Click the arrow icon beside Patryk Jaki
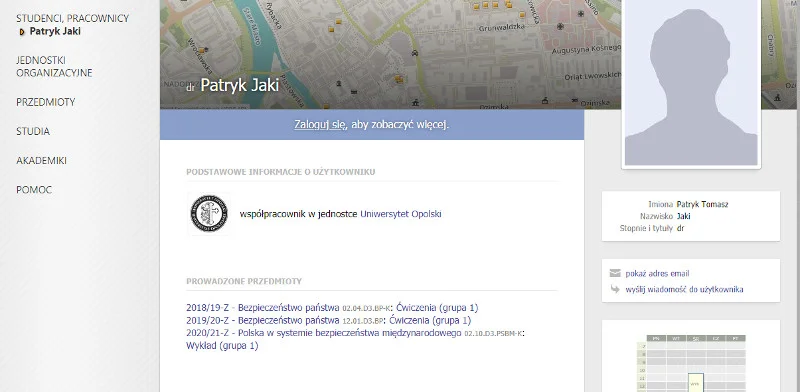 click(x=21, y=32)
